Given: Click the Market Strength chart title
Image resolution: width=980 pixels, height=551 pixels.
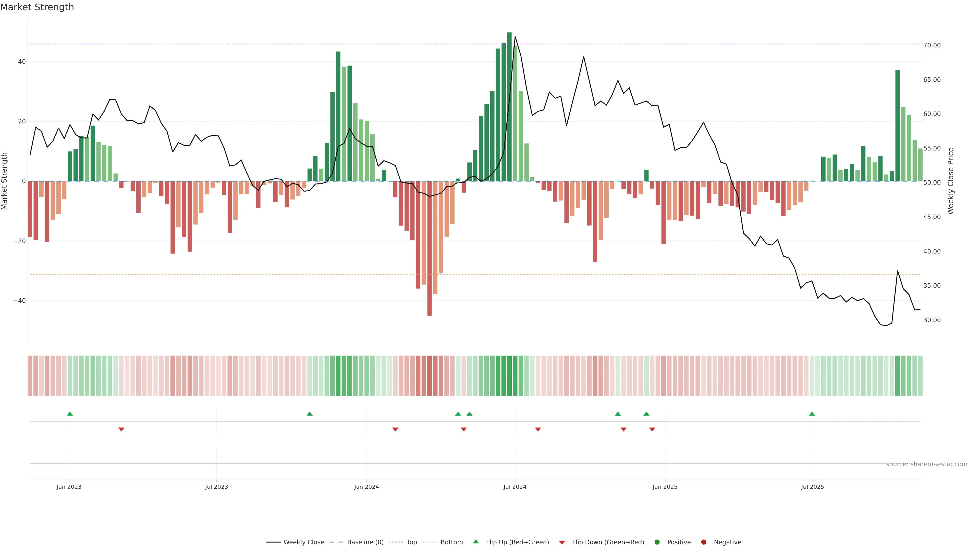Looking at the screenshot, I should click(x=37, y=7).
